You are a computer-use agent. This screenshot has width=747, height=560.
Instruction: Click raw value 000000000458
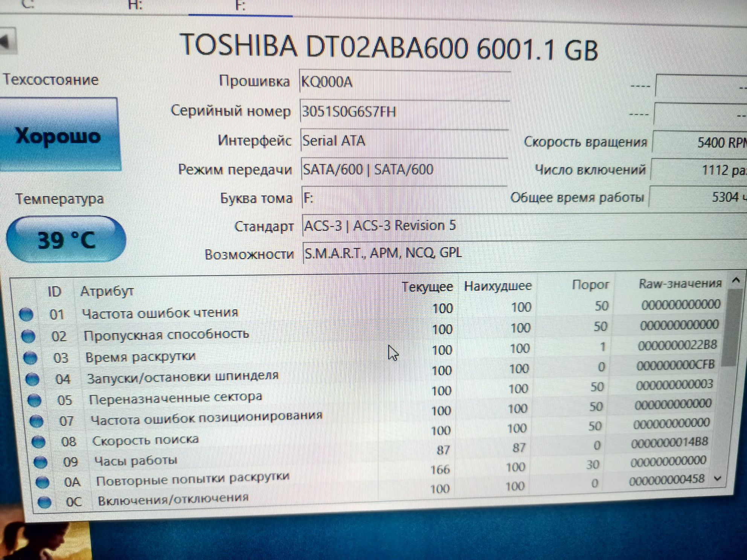click(666, 480)
